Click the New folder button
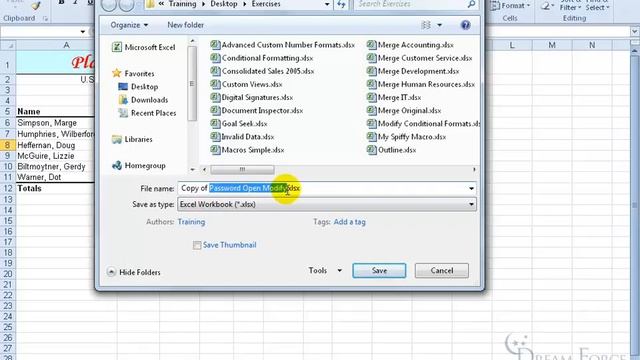 pyautogui.click(x=185, y=25)
